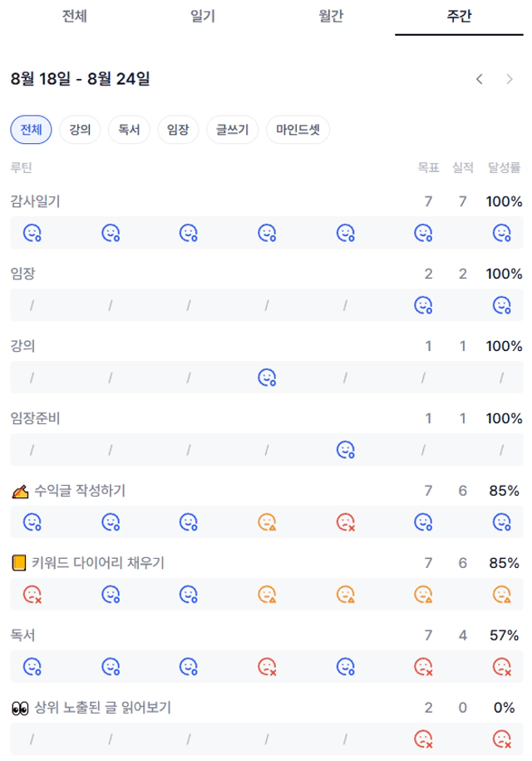Image resolution: width=532 pixels, height=761 pixels.
Task: Click the red failed face in 수익글 작성하기 row
Action: tap(345, 522)
